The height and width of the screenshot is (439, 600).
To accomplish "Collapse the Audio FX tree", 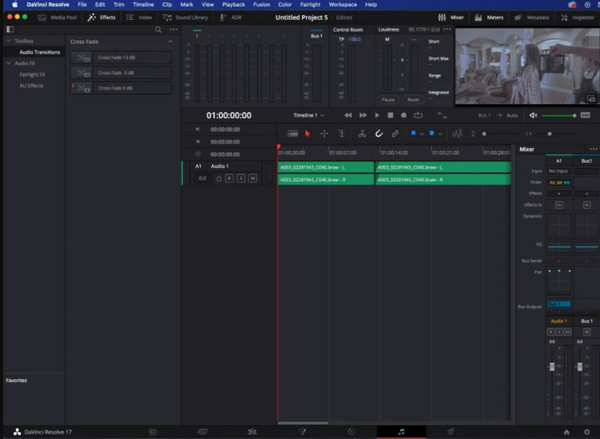I will (x=9, y=63).
